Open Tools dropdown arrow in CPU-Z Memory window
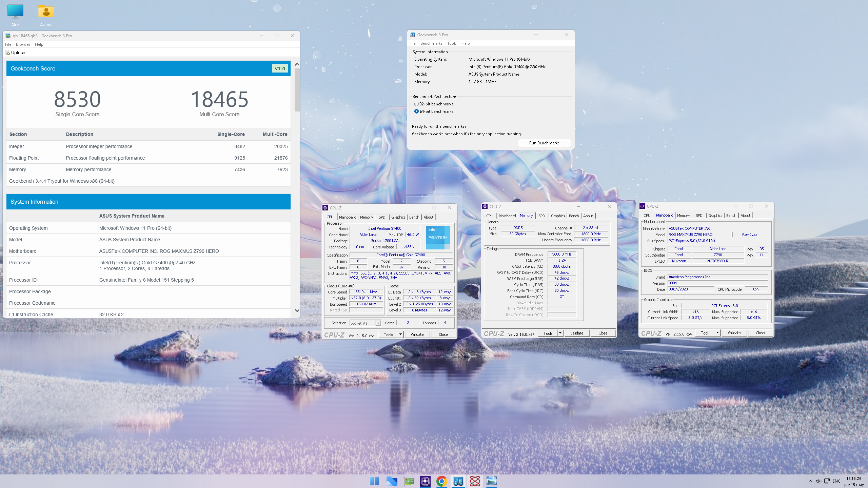Screen dimensions: 868x488 point(560,333)
